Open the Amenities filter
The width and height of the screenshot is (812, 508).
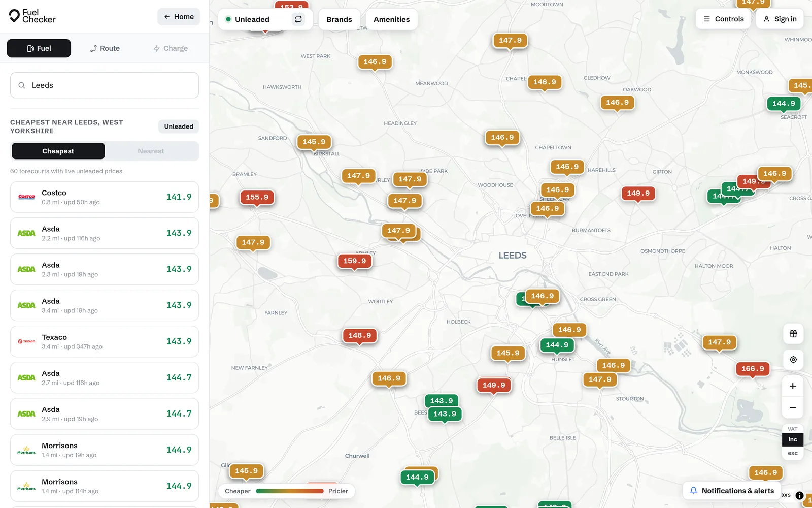tap(391, 19)
